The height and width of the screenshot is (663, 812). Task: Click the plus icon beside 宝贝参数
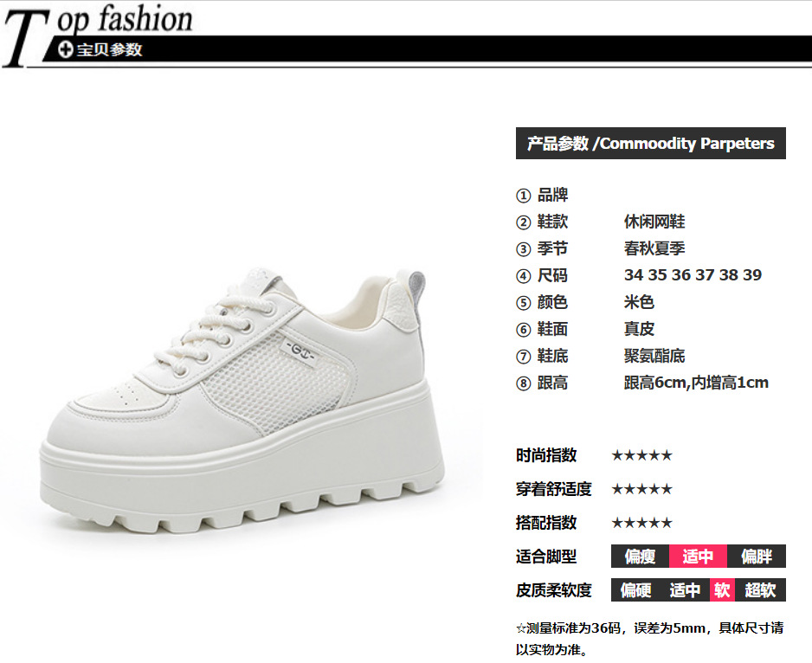[x=65, y=49]
